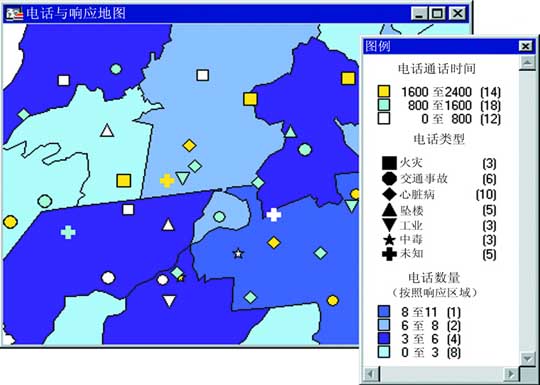Screen dimensions: 540x385
Task: Close the 电话与响应地图 window
Action: tap(458, 14)
